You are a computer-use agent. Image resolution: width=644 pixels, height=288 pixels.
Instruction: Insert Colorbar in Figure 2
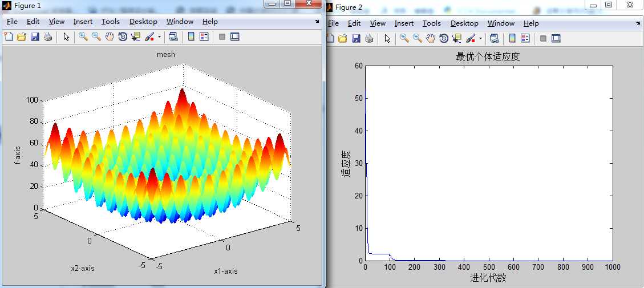[x=512, y=39]
